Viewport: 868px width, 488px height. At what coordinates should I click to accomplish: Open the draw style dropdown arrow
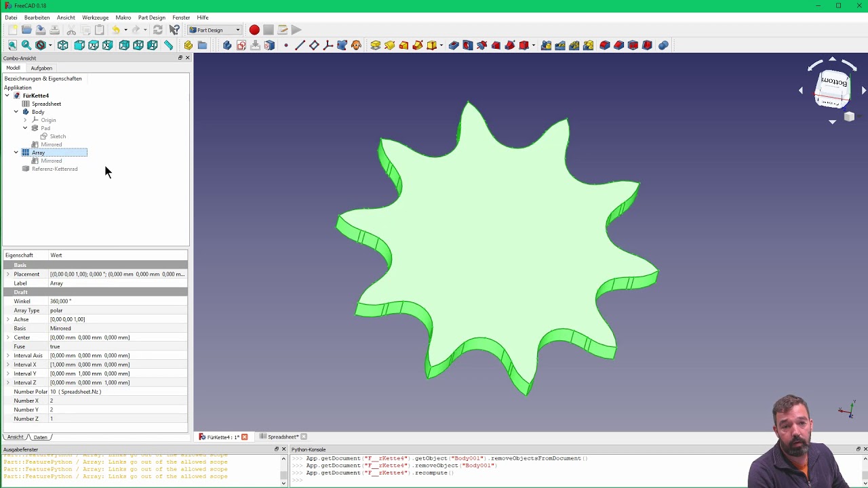point(50,45)
